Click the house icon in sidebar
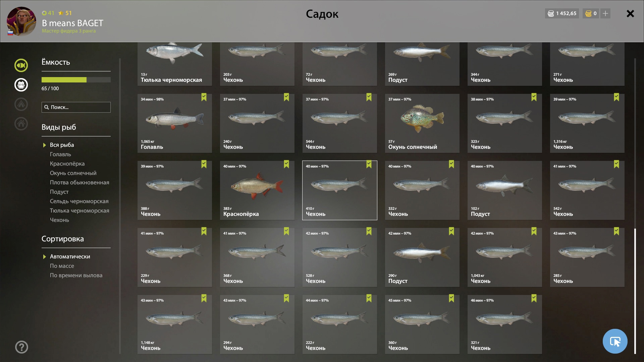The image size is (644, 362). (21, 124)
